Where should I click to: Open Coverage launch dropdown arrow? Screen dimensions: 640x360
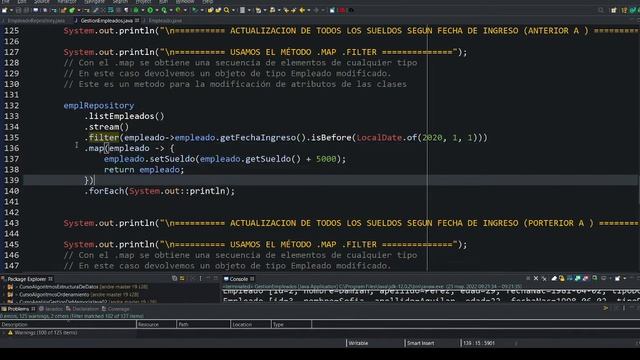coord(171,10)
